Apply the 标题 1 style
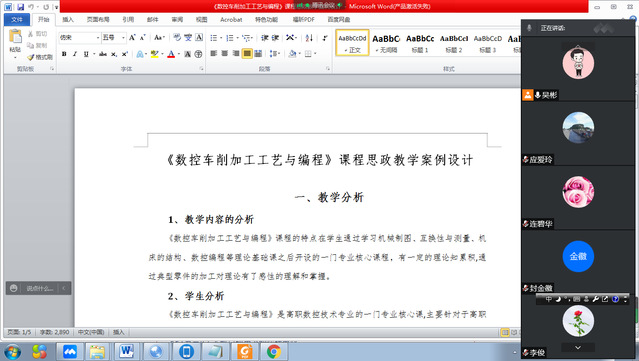This screenshot has width=639, height=361. click(420, 43)
